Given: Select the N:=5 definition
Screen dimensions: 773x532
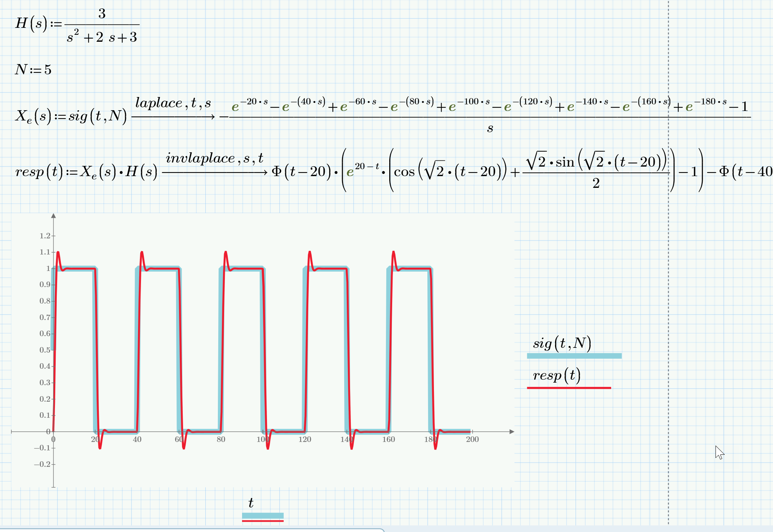Looking at the screenshot, I should coord(33,70).
